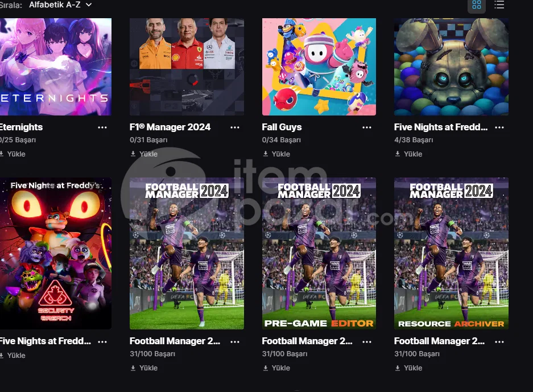533x392 pixels.
Task: Install F1 Manager 2024 via Yükle
Action: pyautogui.click(x=144, y=154)
